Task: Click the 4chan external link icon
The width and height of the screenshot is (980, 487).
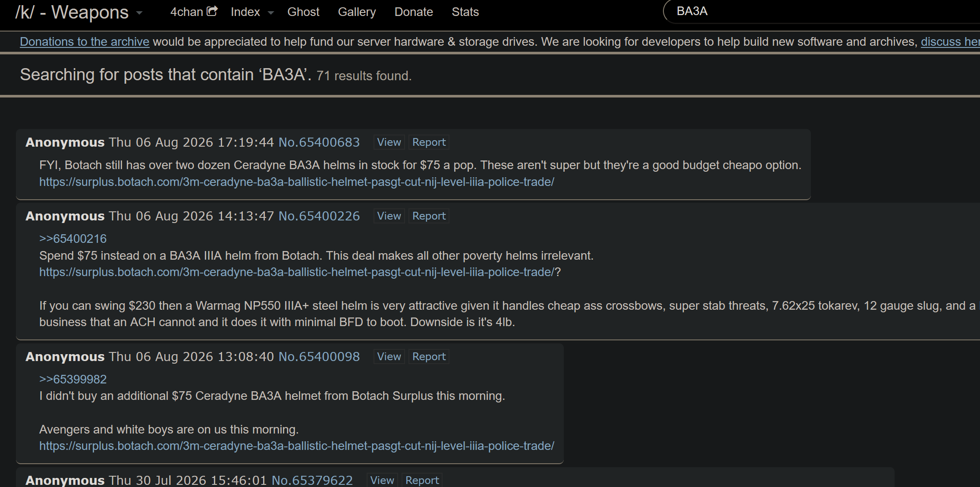Action: click(x=212, y=11)
